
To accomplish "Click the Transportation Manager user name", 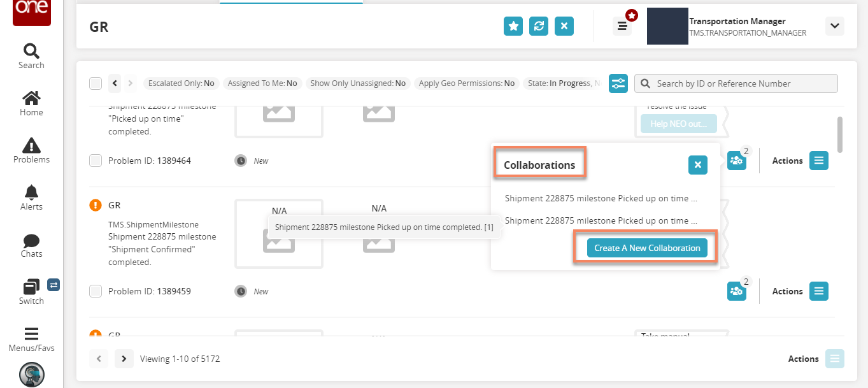I will [x=737, y=21].
